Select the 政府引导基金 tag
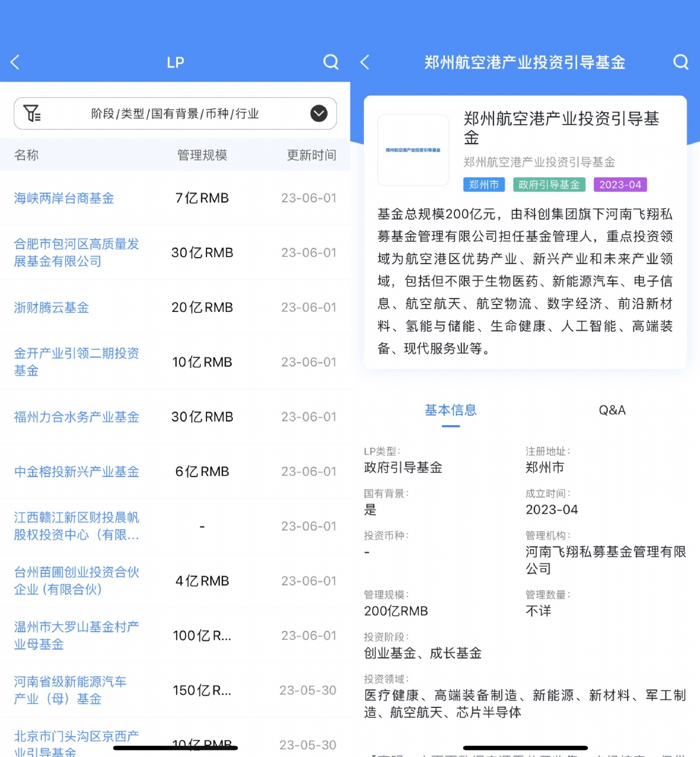Image resolution: width=700 pixels, height=757 pixels. 548,185
